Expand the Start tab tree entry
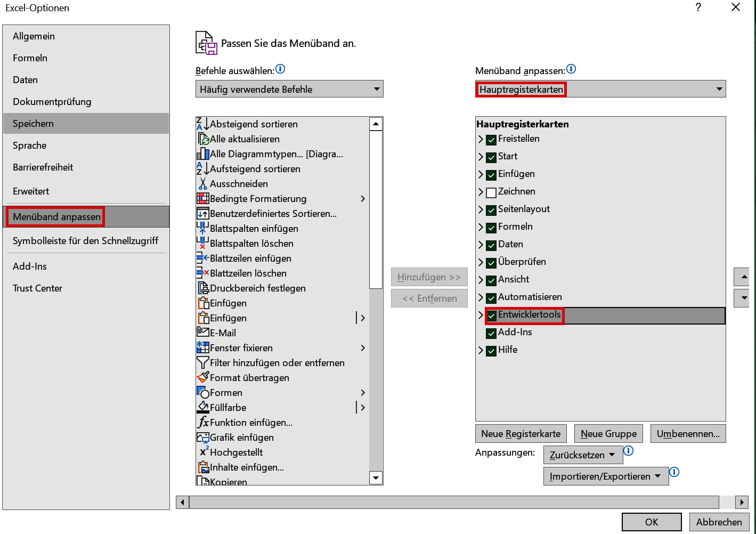 tap(481, 157)
